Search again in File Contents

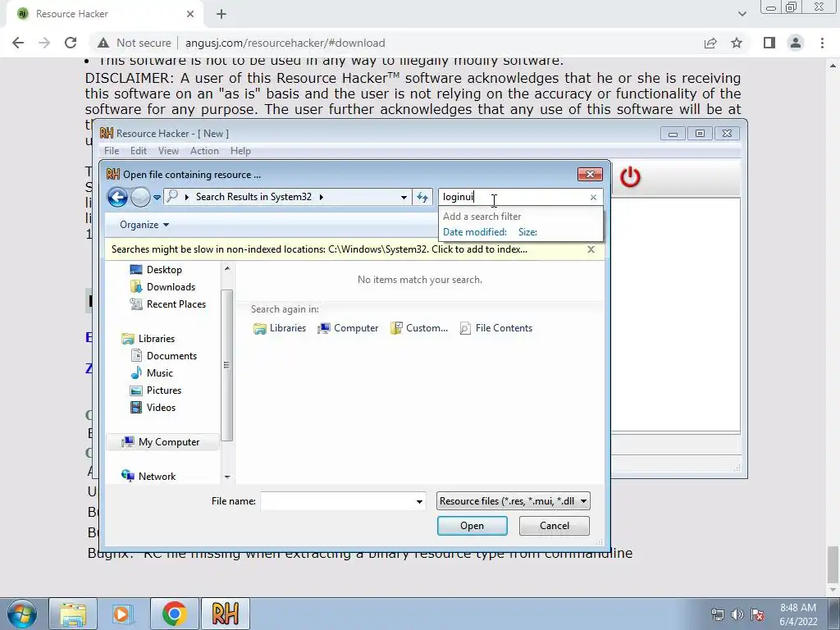(495, 328)
